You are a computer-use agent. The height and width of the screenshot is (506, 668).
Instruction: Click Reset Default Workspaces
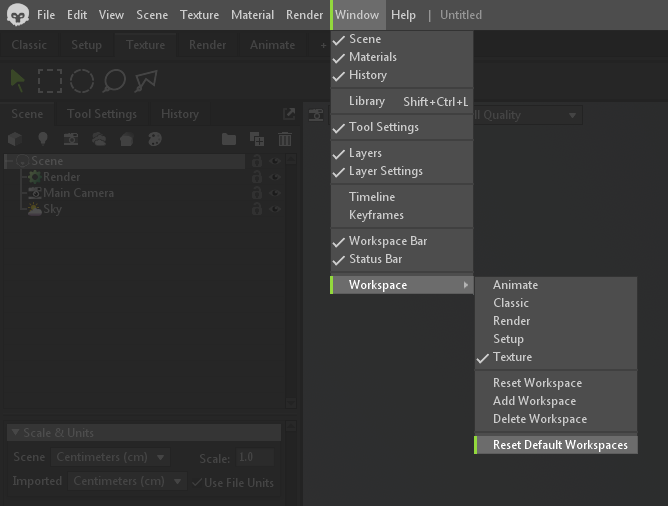pos(560,445)
